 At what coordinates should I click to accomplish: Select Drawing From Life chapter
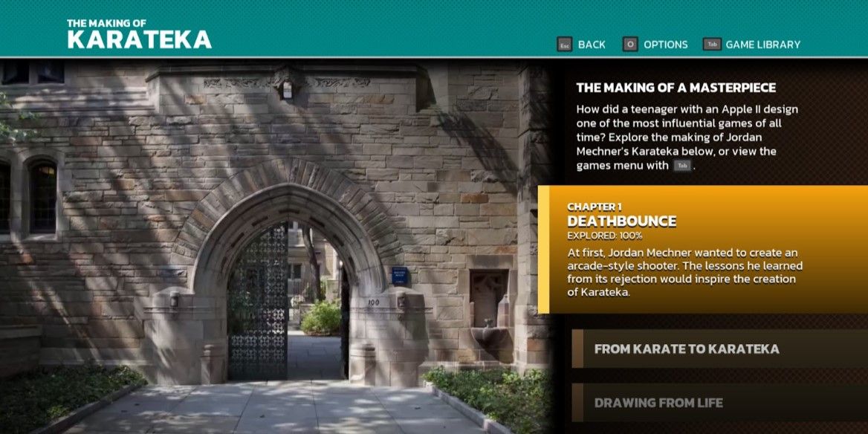pos(719,403)
